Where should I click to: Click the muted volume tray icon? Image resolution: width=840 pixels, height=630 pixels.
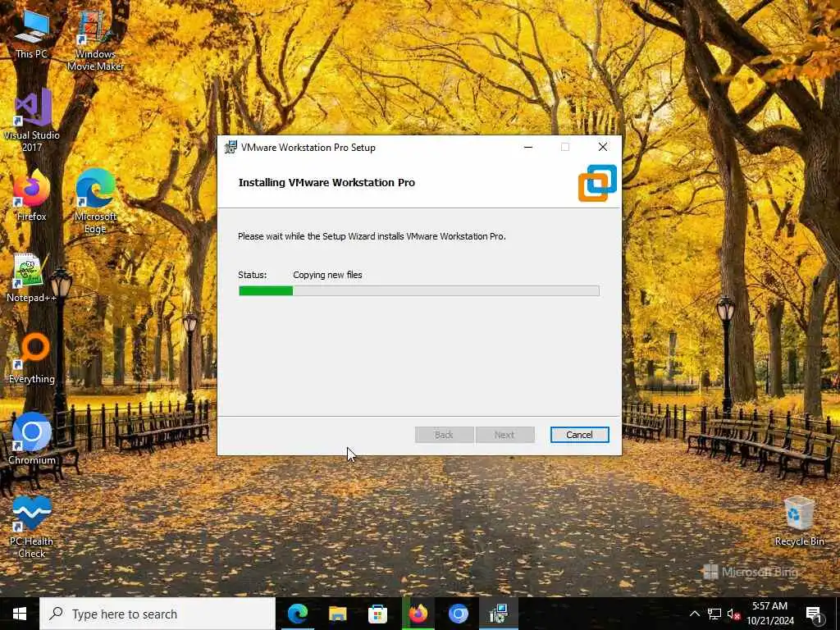click(733, 614)
